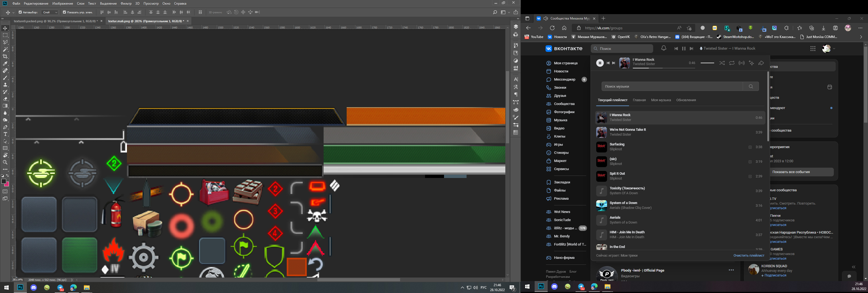Toggle the Автовыбор checkbox
Screen dimensions: 868x293
tap(20, 12)
